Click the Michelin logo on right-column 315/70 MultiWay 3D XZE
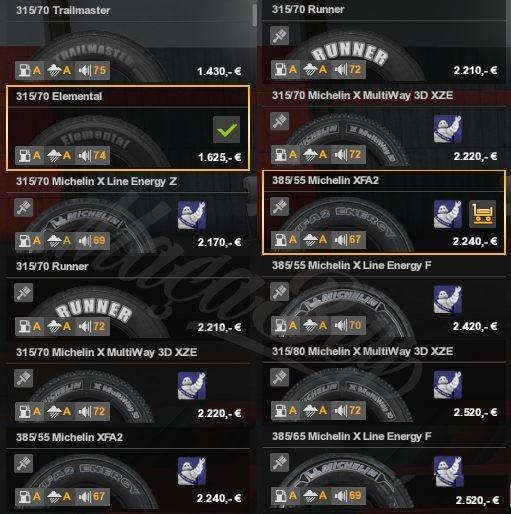Viewport: 511px width, 514px height. [448, 129]
